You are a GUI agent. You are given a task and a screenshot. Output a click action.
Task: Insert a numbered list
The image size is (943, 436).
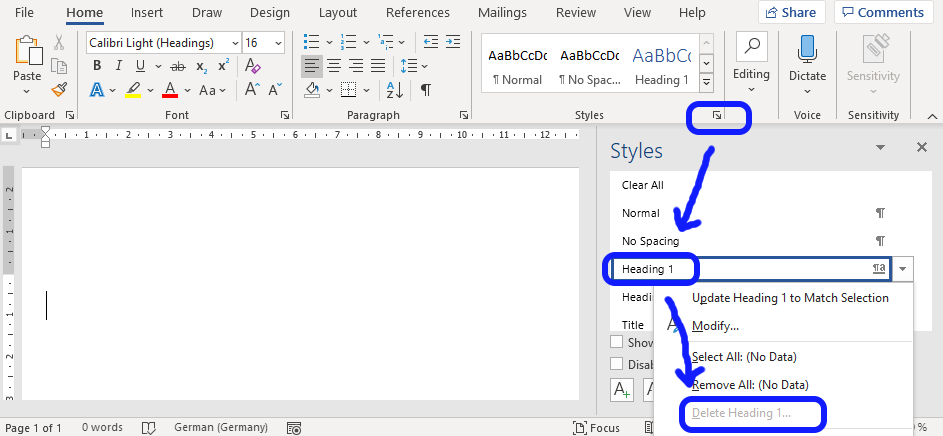click(348, 42)
